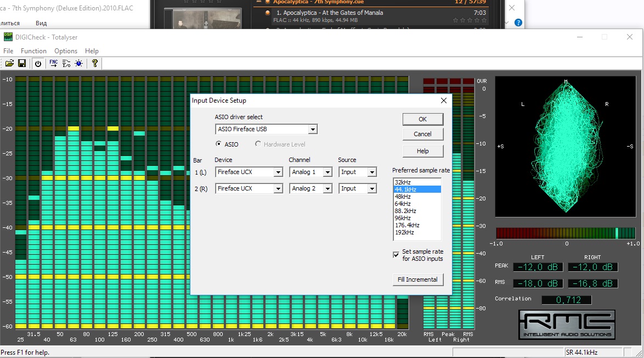Click left PEAK value -12.0 dB
The image size is (644, 358).
tap(538, 267)
